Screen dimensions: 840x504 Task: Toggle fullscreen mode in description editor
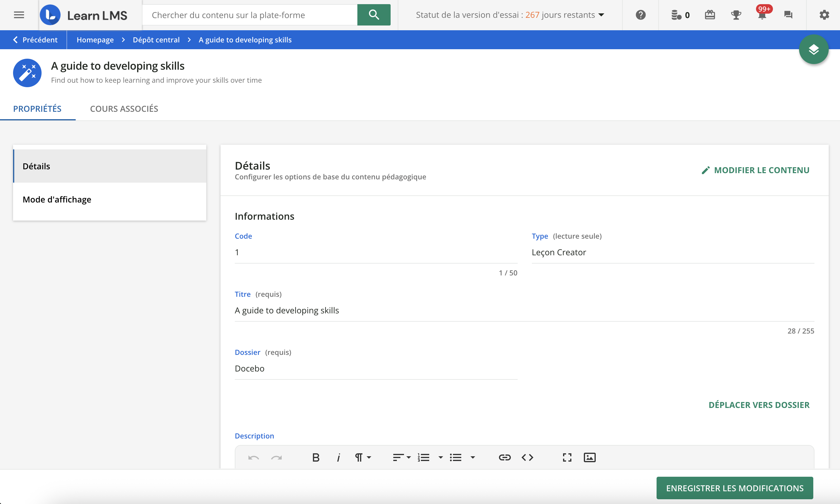(x=567, y=457)
